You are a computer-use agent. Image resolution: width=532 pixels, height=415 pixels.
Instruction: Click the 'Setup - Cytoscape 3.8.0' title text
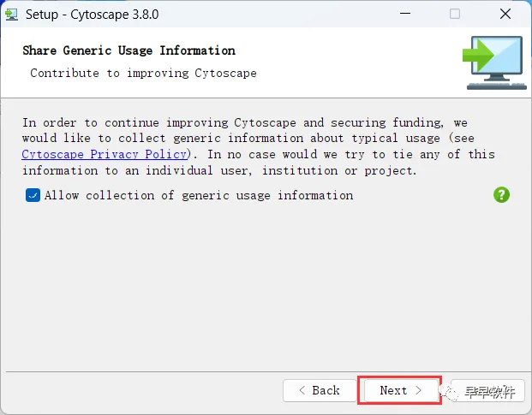click(x=92, y=15)
